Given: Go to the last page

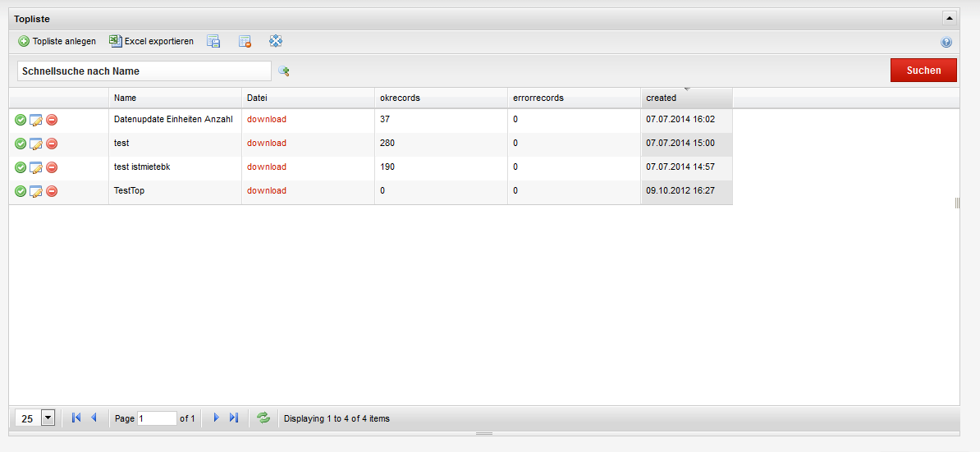Looking at the screenshot, I should coord(234,418).
